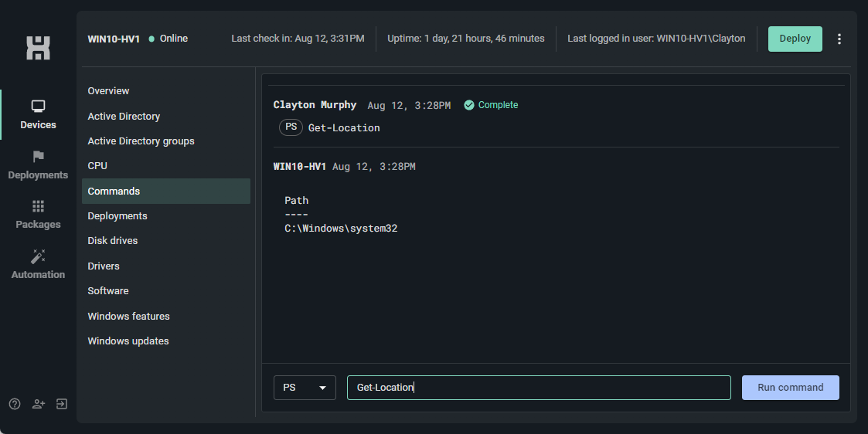Viewport: 868px width, 434px height.
Task: Click the Get-Location command input field
Action: pos(539,388)
